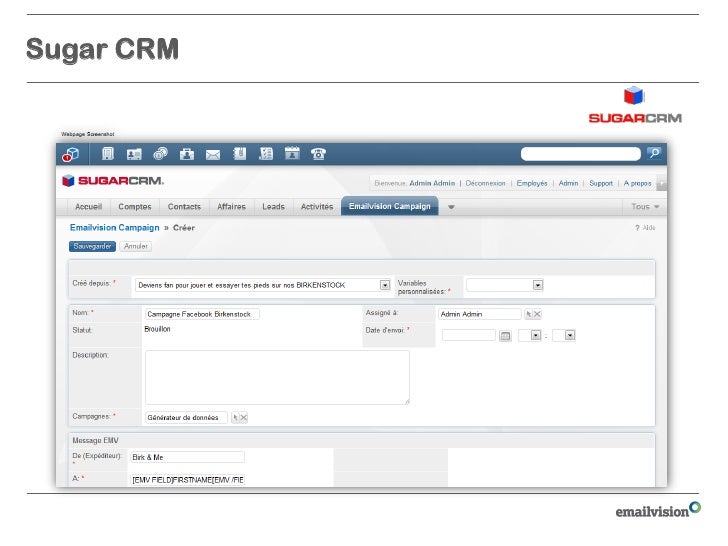The width and height of the screenshot is (728, 546).
Task: Open the Variables personnalisées dropdown
Action: tap(505, 285)
